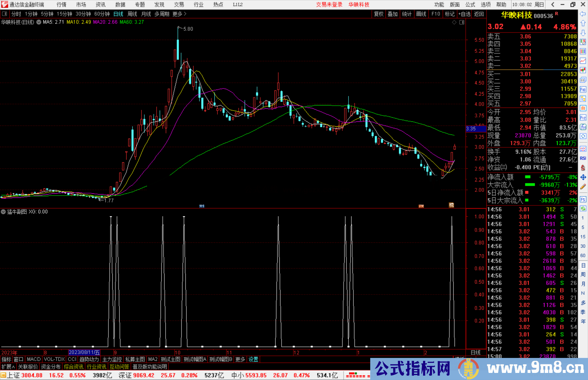Expand 更多 period options

click(x=179, y=14)
